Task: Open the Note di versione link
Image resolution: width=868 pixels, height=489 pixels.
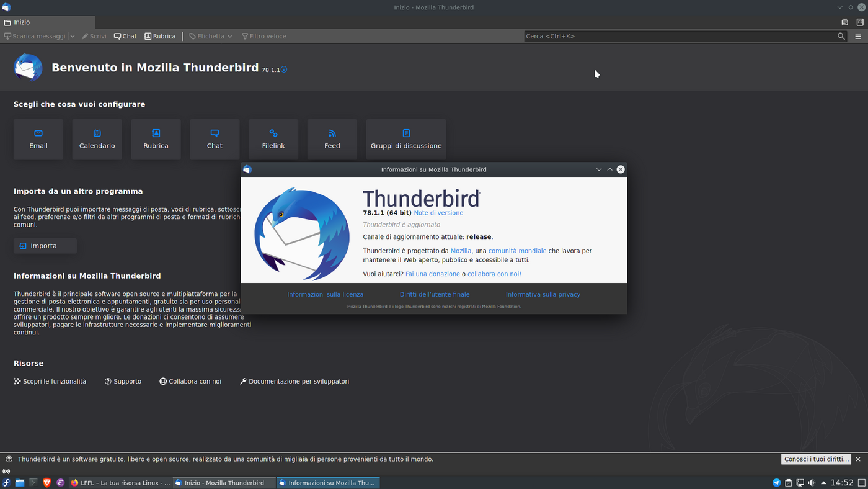Action: [x=438, y=212]
